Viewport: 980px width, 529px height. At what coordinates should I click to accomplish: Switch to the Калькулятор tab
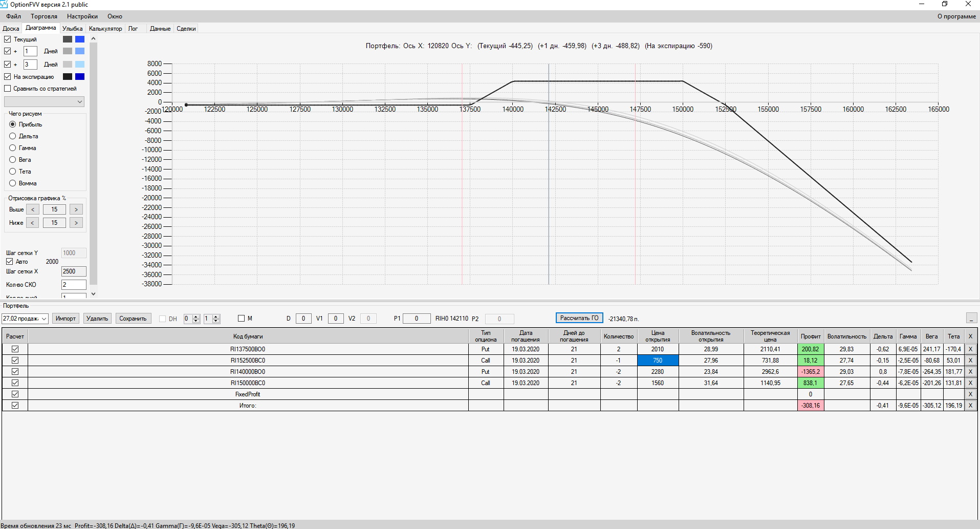click(x=105, y=29)
